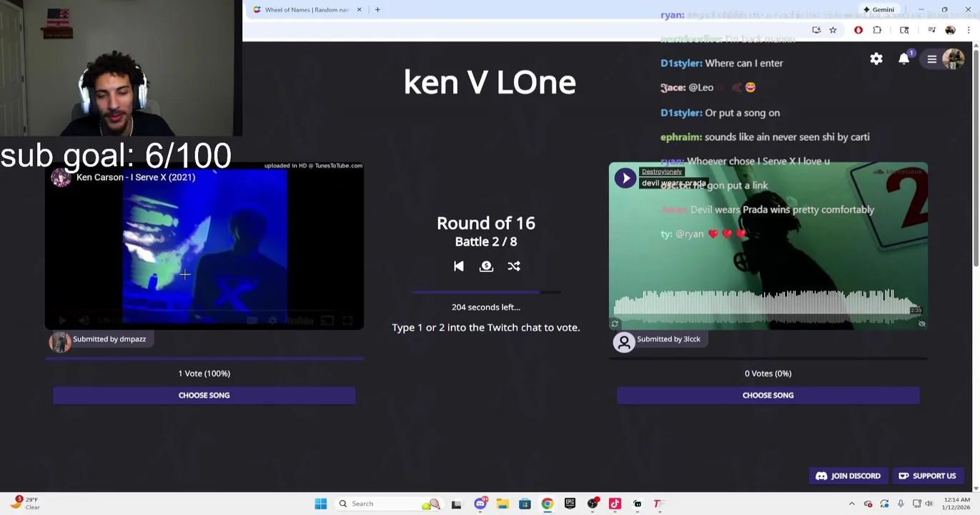Open the Task View icon in taskbar
The width and height of the screenshot is (980, 515).
coord(456,504)
